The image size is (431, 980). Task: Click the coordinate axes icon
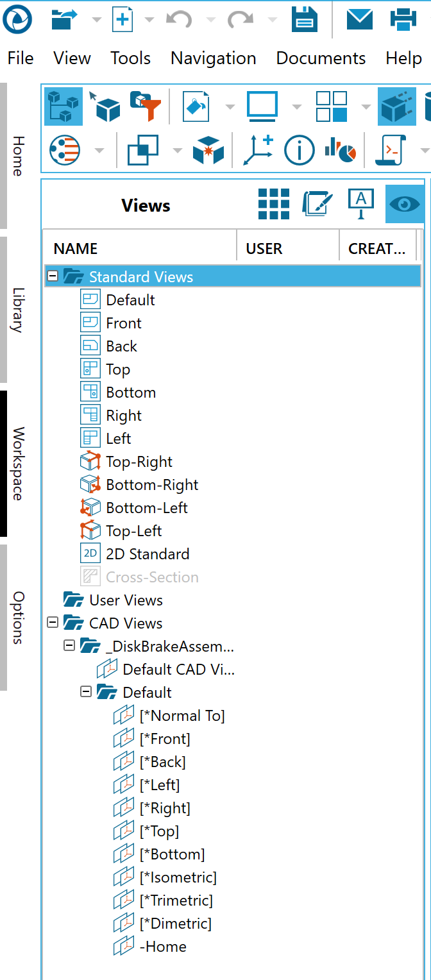258,150
